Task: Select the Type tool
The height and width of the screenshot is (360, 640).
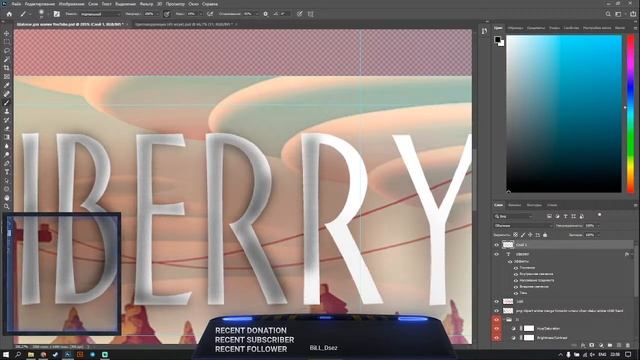Action: click(7, 172)
